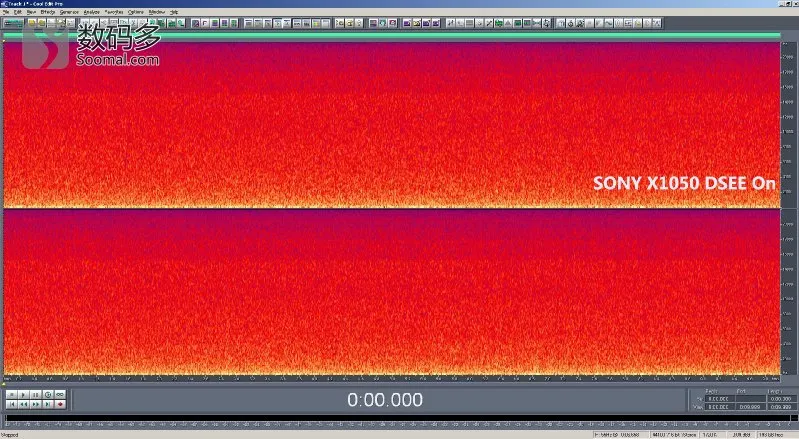Open the Window menu
This screenshot has width=799, height=439.
coord(157,12)
